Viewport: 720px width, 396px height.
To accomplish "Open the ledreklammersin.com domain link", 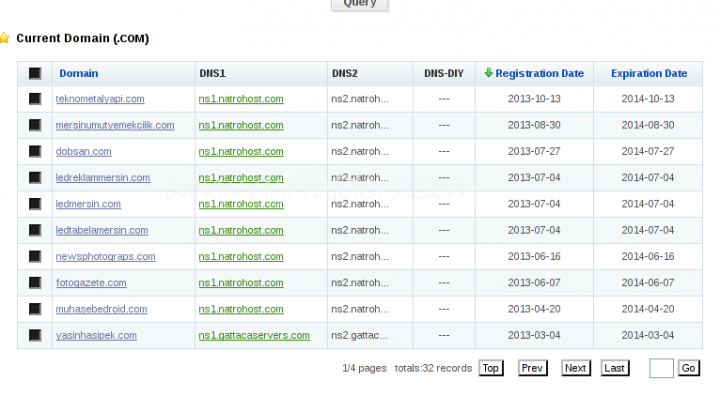I will pos(103,177).
